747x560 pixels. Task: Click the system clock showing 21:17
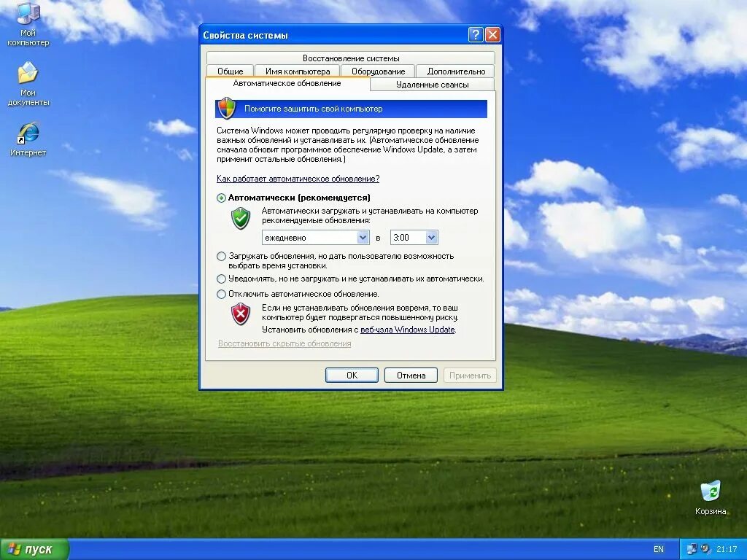coord(727,549)
